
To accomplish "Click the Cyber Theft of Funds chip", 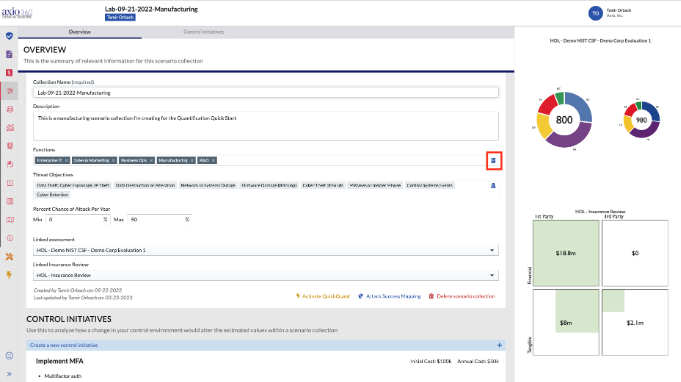I will tap(323, 185).
